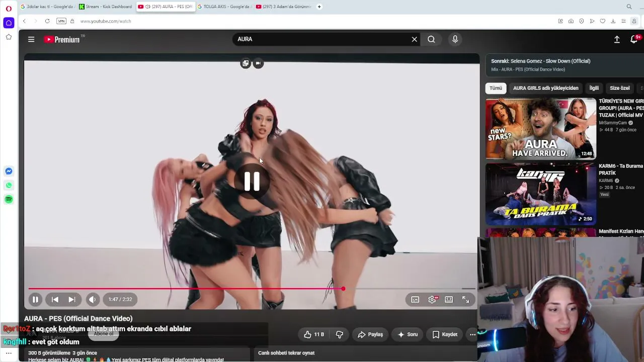
Task: Switch to '3 Adam'da Görünme' YouTube tab
Action: point(283,7)
